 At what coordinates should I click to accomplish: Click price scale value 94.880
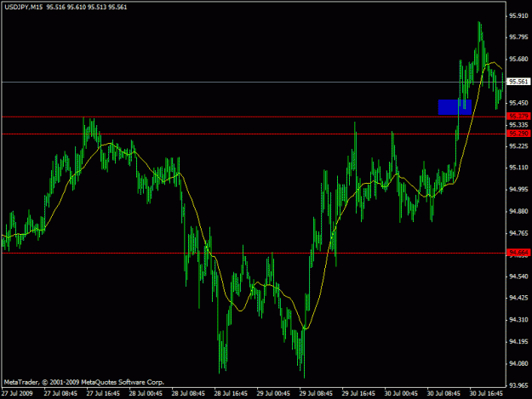(x=518, y=211)
